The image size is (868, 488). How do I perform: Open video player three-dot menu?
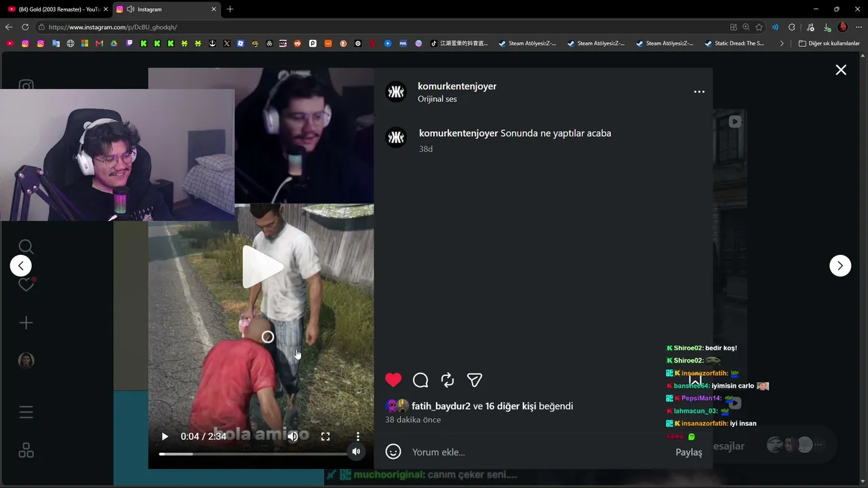tap(358, 436)
